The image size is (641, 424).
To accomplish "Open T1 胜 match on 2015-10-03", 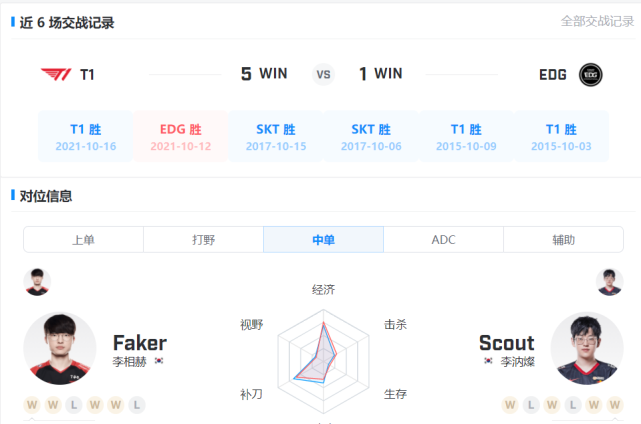I will click(x=561, y=137).
